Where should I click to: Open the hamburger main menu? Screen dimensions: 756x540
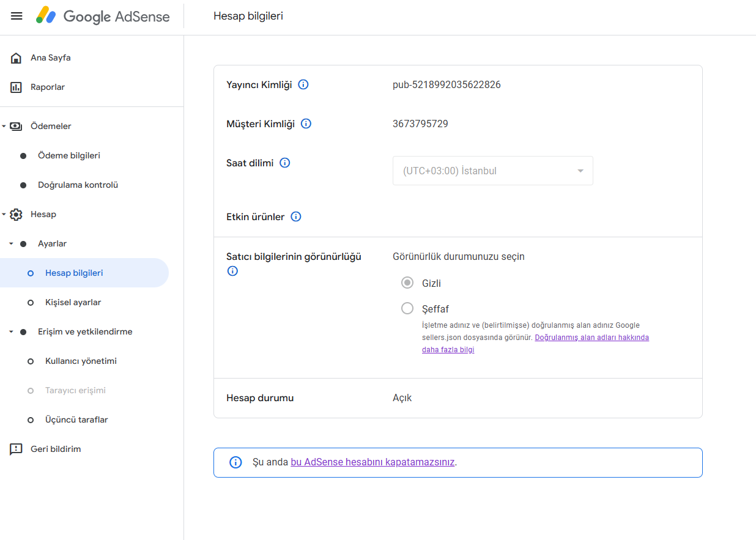[x=17, y=17]
